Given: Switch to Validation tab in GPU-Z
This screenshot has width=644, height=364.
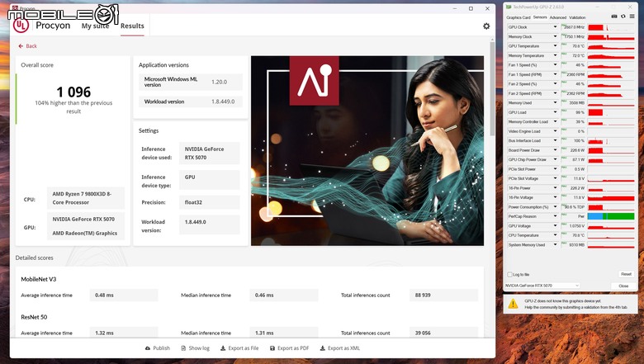Looking at the screenshot, I should pyautogui.click(x=577, y=17).
